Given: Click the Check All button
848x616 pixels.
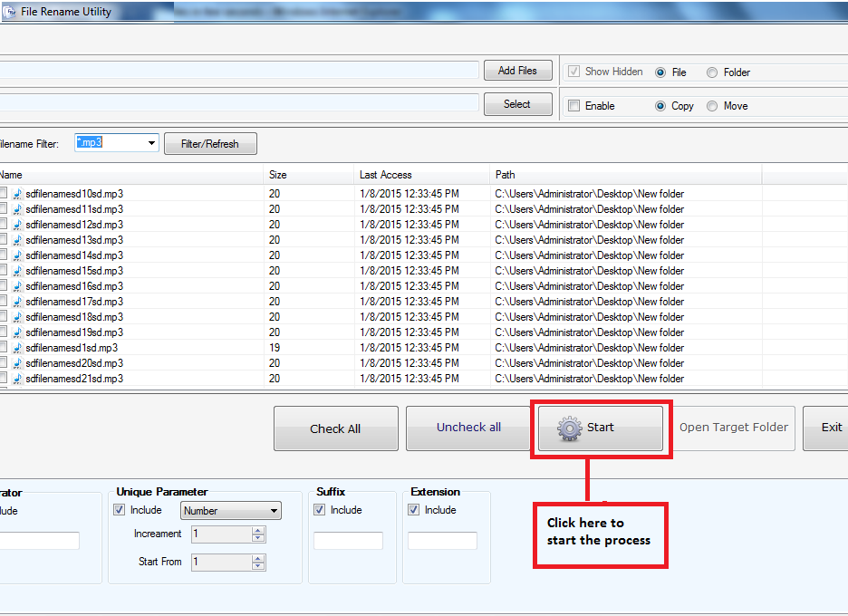Looking at the screenshot, I should pos(336,428).
